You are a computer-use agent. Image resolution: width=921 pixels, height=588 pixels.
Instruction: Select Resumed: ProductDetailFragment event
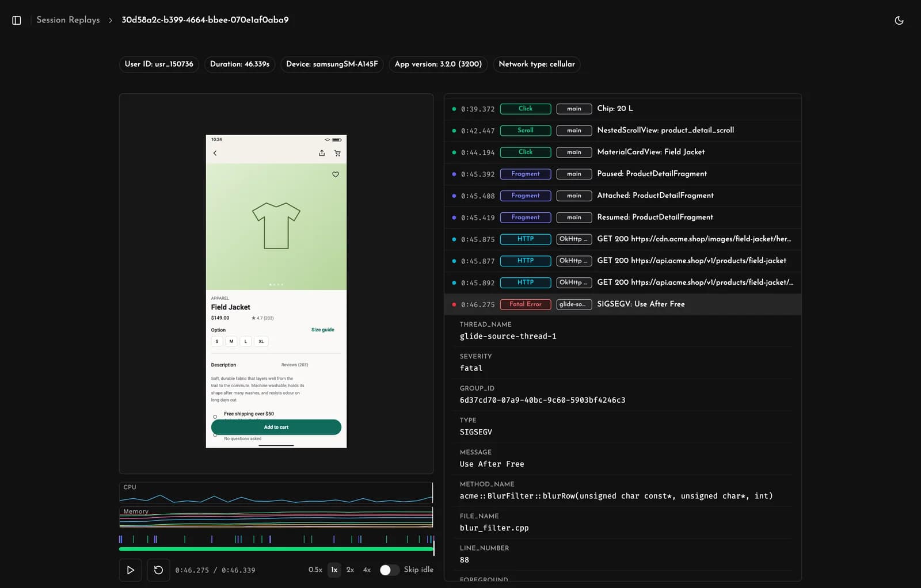click(x=623, y=217)
